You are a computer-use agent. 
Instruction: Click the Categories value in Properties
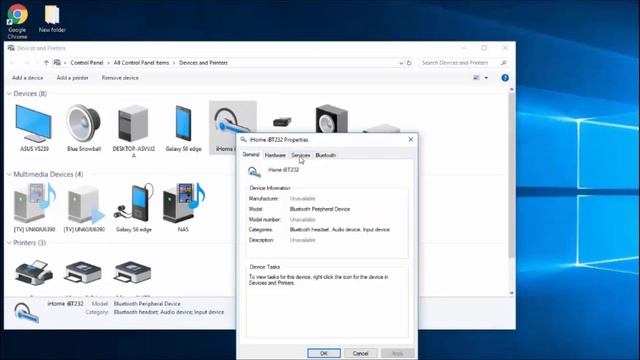tap(340, 230)
